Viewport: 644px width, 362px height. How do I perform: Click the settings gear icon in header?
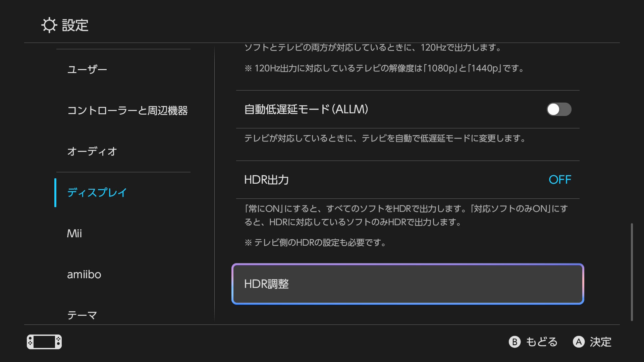click(49, 25)
